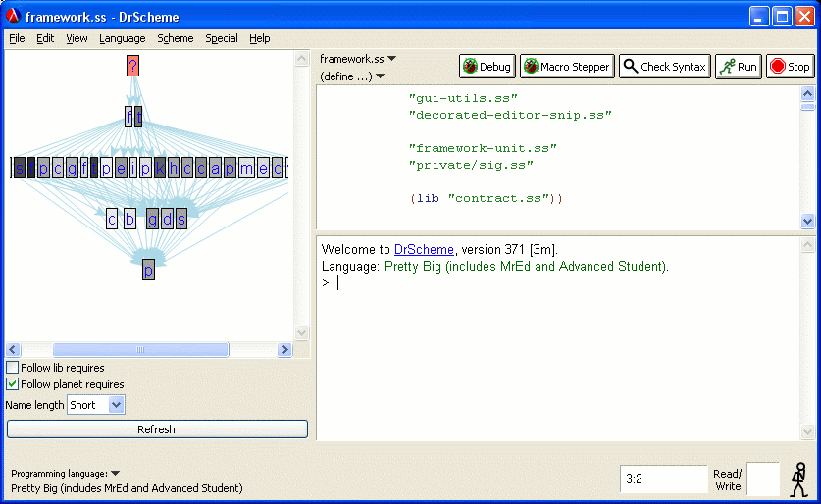
Task: Run Check Syntax with magnifier icon
Action: click(664, 67)
